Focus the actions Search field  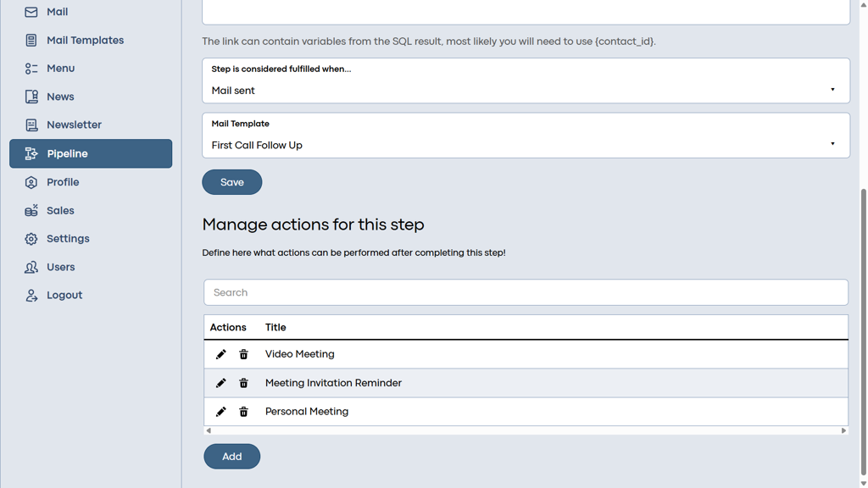pos(526,292)
